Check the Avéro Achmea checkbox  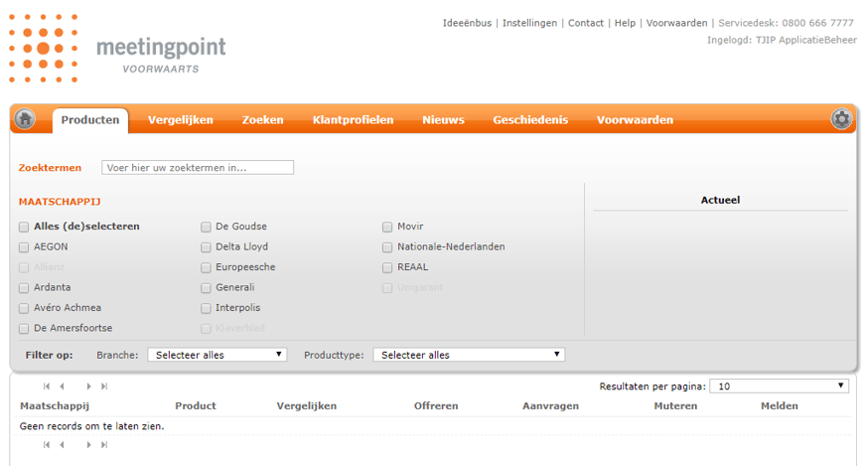pyautogui.click(x=24, y=308)
